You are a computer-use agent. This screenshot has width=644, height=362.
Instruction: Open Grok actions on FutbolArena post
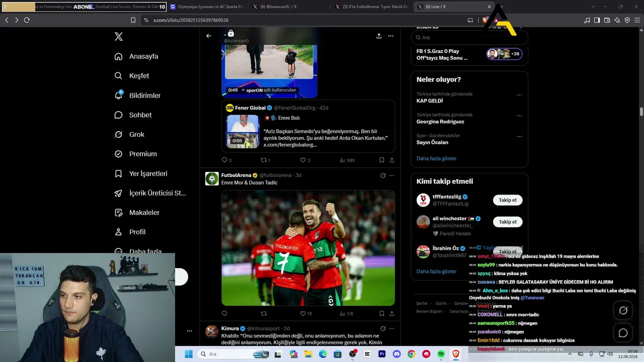(383, 175)
